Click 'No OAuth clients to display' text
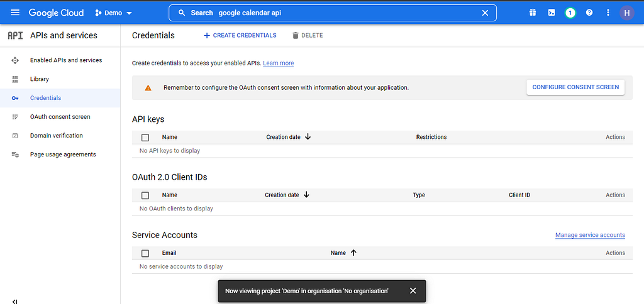644x304 pixels. click(x=176, y=209)
